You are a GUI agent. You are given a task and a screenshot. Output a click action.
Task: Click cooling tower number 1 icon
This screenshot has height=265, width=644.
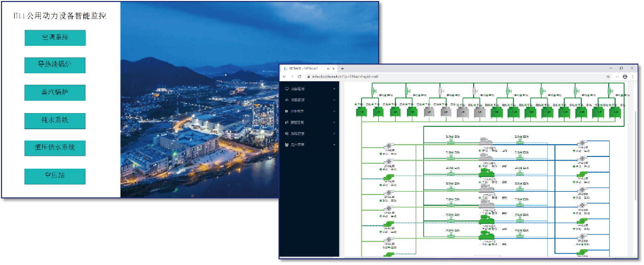pyautogui.click(x=361, y=112)
